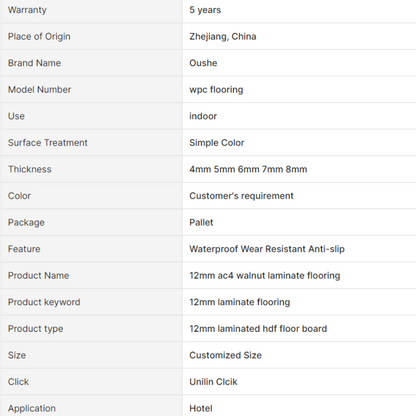Click the Model Number label
The height and width of the screenshot is (416, 416).
(x=39, y=89)
